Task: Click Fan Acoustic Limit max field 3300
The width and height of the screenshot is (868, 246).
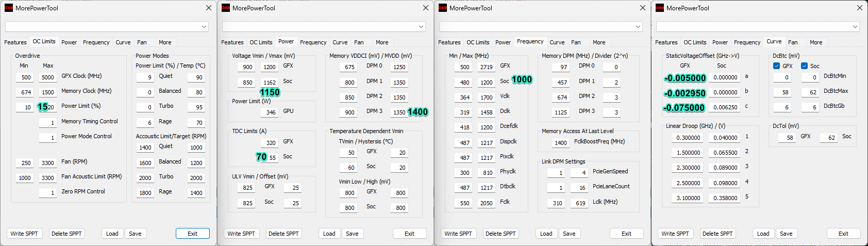Action: (47, 178)
